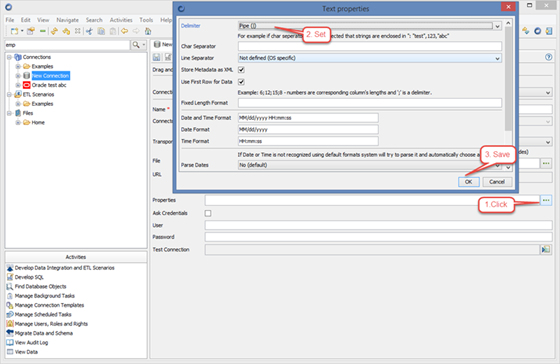
Task: Click the blue ring icon in right toolbar
Action: [x=538, y=31]
